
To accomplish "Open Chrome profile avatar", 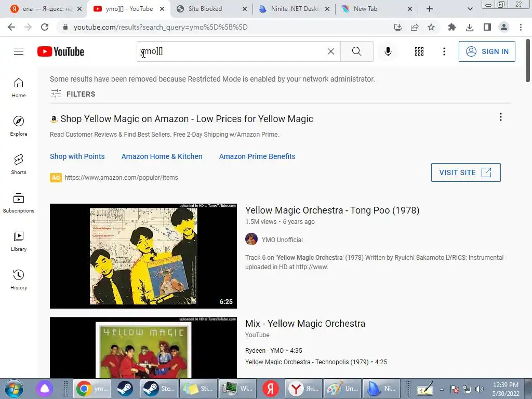I will (x=504, y=27).
